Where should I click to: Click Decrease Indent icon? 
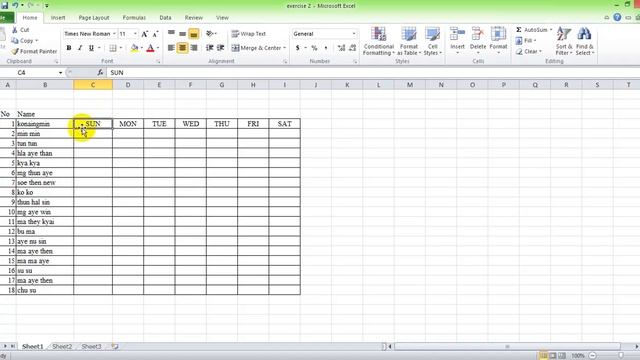(x=209, y=48)
